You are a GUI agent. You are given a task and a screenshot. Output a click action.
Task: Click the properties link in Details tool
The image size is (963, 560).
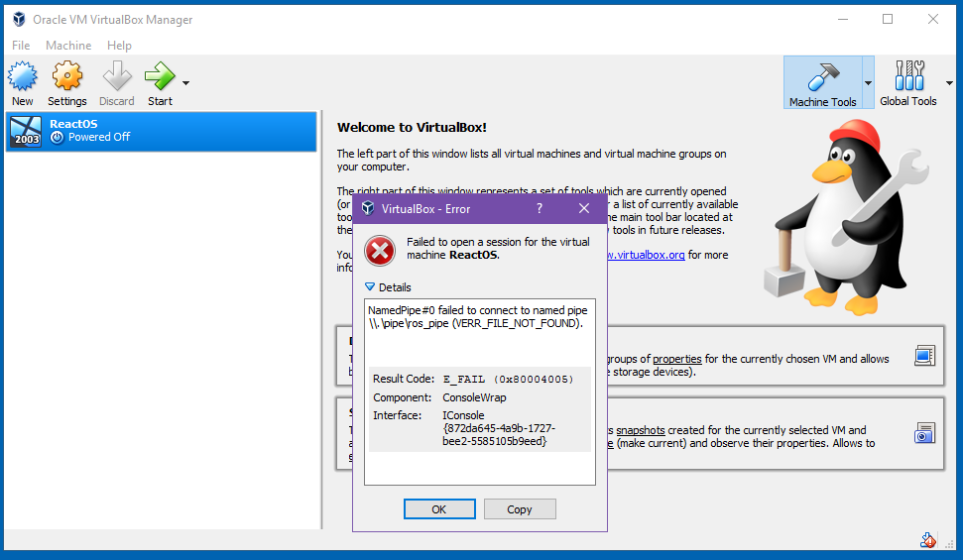point(676,359)
